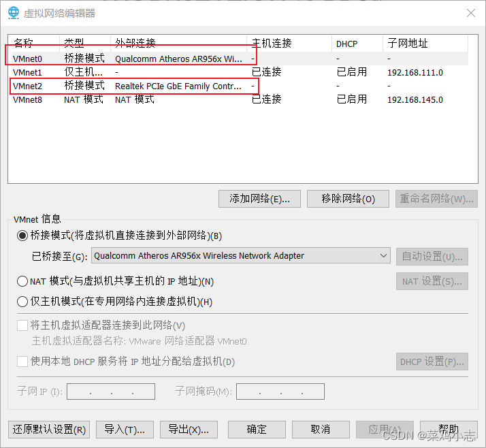Click 还原默认设置(R) button
The width and height of the screenshot is (486, 448).
tap(49, 430)
